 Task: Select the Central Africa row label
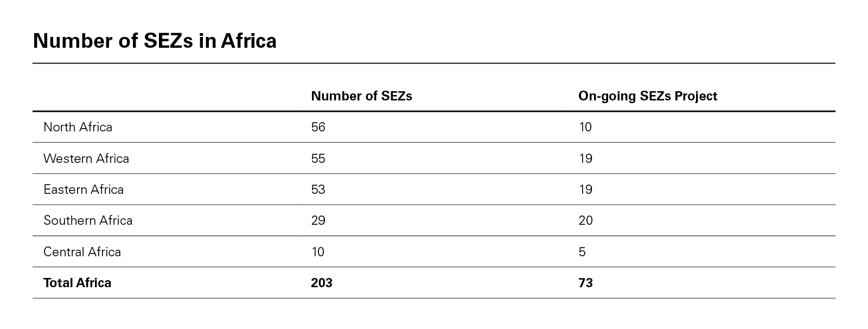(82, 252)
